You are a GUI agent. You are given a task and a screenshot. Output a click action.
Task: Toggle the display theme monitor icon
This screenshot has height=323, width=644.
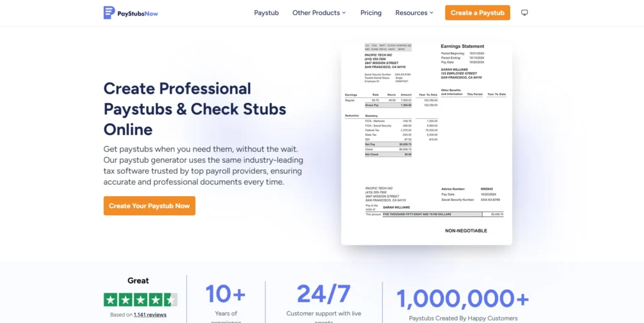tap(525, 13)
